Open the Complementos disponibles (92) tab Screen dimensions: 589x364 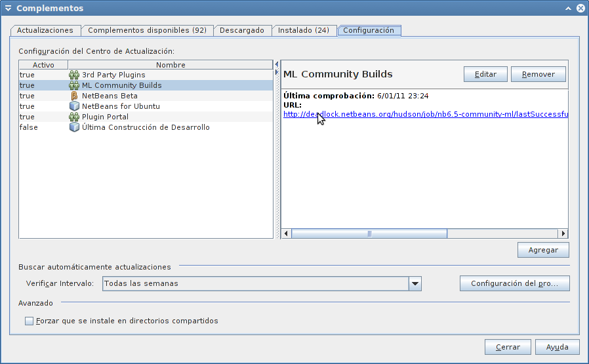click(147, 30)
